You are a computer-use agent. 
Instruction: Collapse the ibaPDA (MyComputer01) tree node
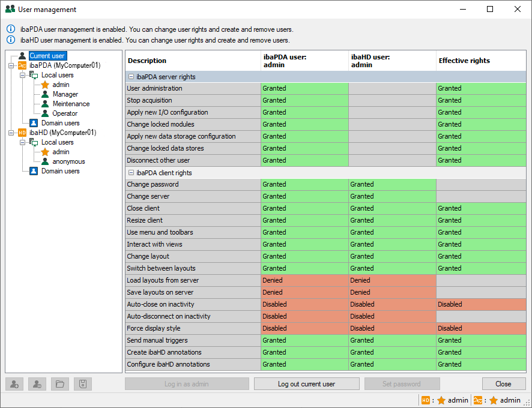click(11, 65)
